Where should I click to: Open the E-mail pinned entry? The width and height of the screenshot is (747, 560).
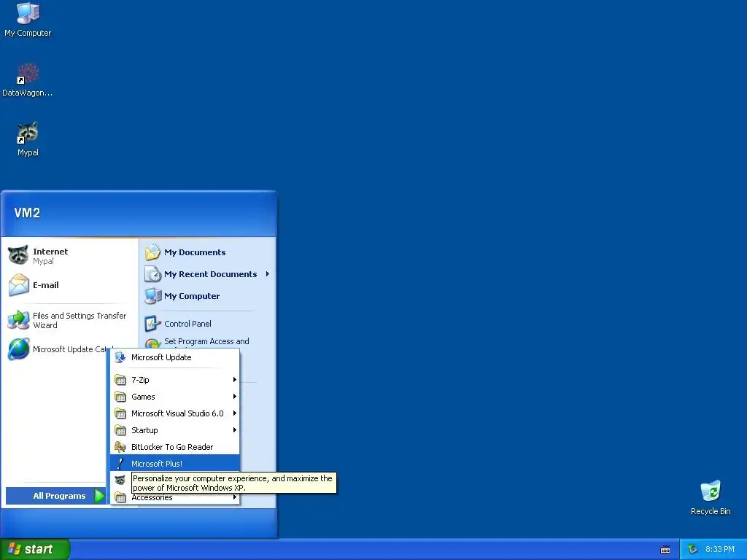coord(71,285)
